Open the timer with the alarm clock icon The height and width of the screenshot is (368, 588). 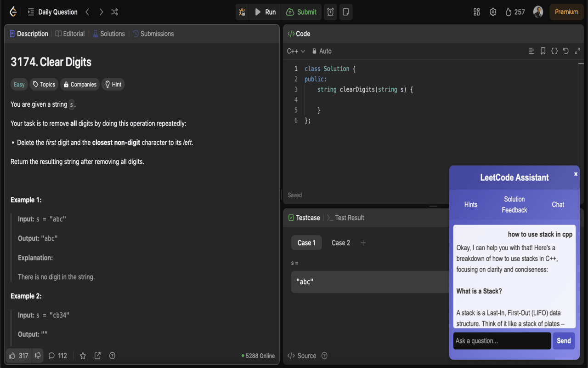(330, 11)
